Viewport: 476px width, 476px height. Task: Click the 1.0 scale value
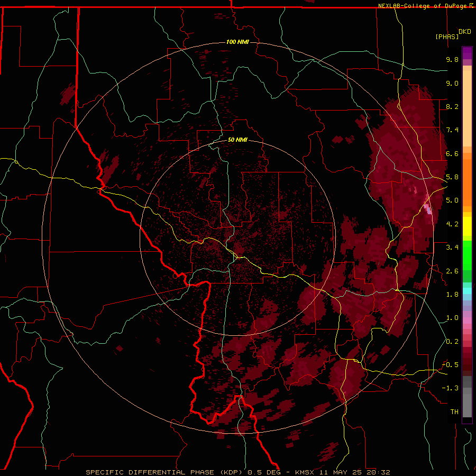[x=452, y=318]
